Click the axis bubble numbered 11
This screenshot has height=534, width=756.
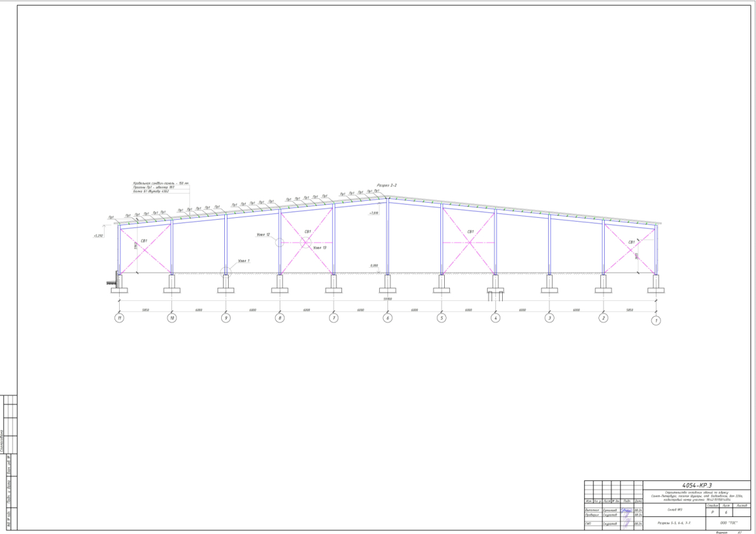pos(119,319)
